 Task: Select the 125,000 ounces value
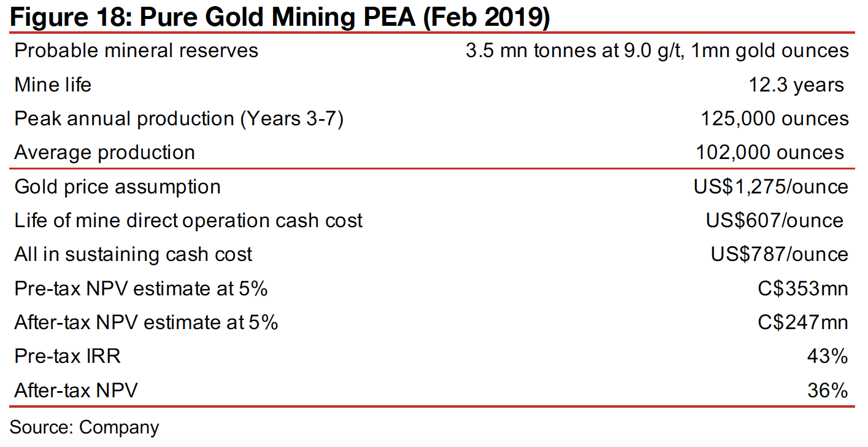pyautogui.click(x=775, y=119)
